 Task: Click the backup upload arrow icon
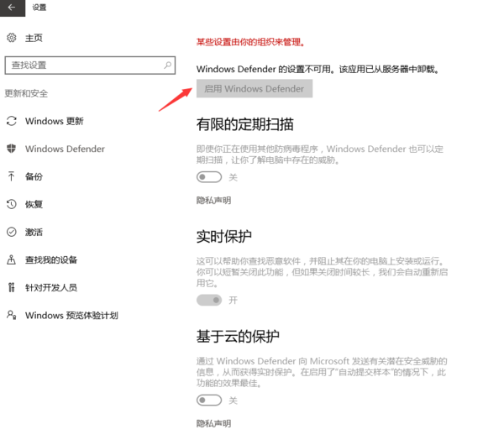pyautogui.click(x=12, y=176)
